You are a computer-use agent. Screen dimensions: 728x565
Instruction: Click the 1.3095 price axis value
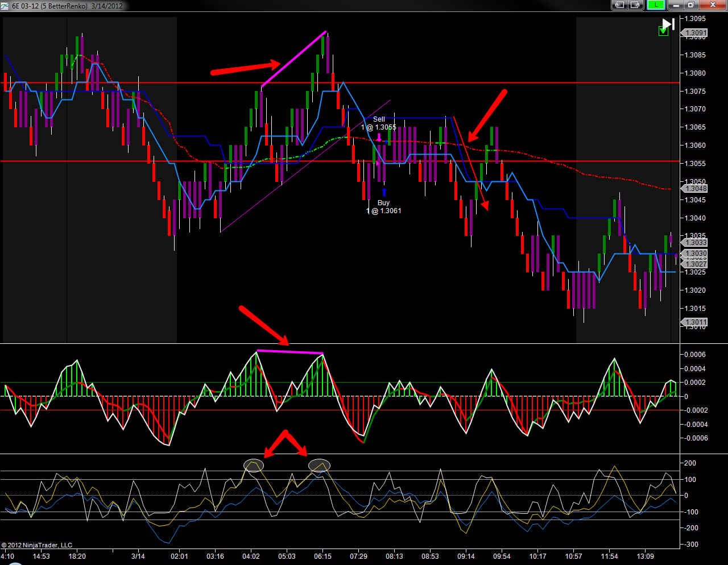click(x=695, y=19)
